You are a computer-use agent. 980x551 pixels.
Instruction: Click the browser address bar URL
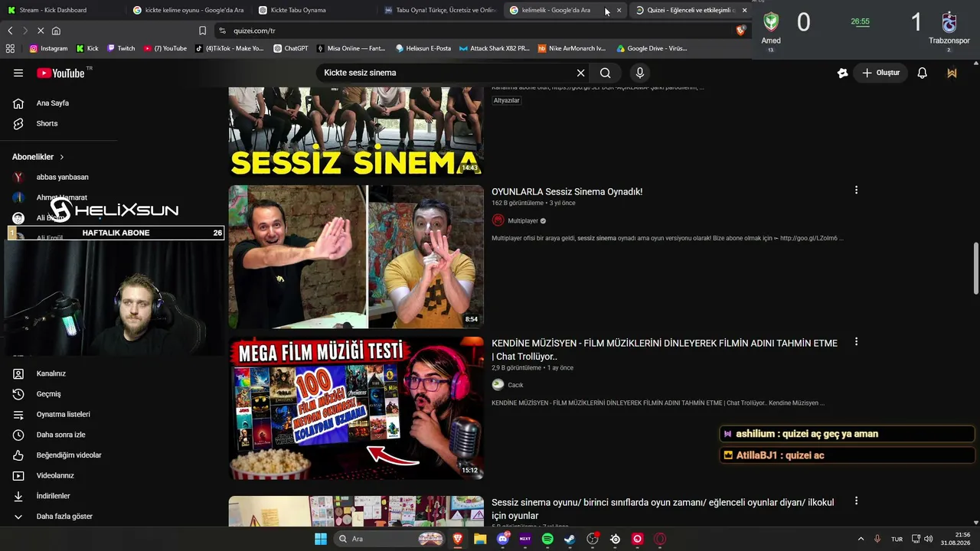pyautogui.click(x=254, y=31)
